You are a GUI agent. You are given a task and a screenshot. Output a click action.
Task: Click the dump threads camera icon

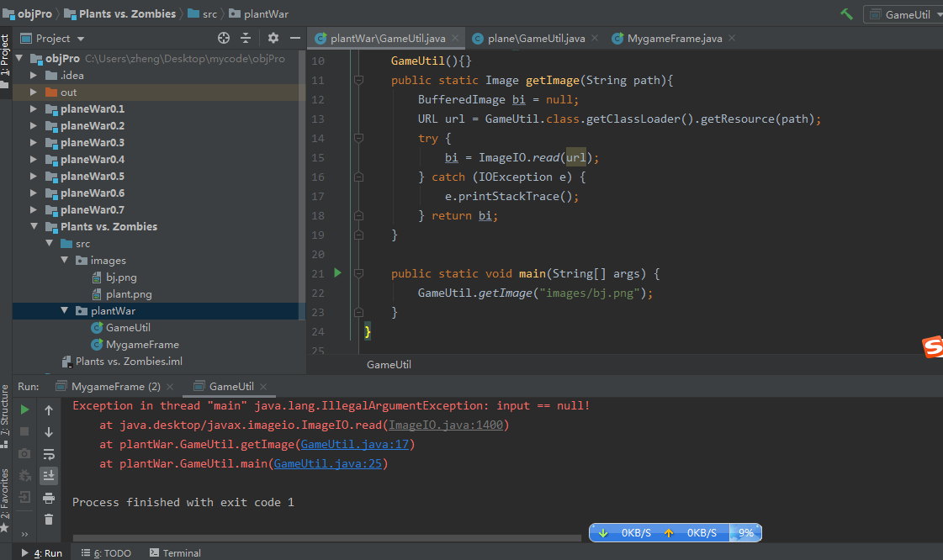(24, 453)
